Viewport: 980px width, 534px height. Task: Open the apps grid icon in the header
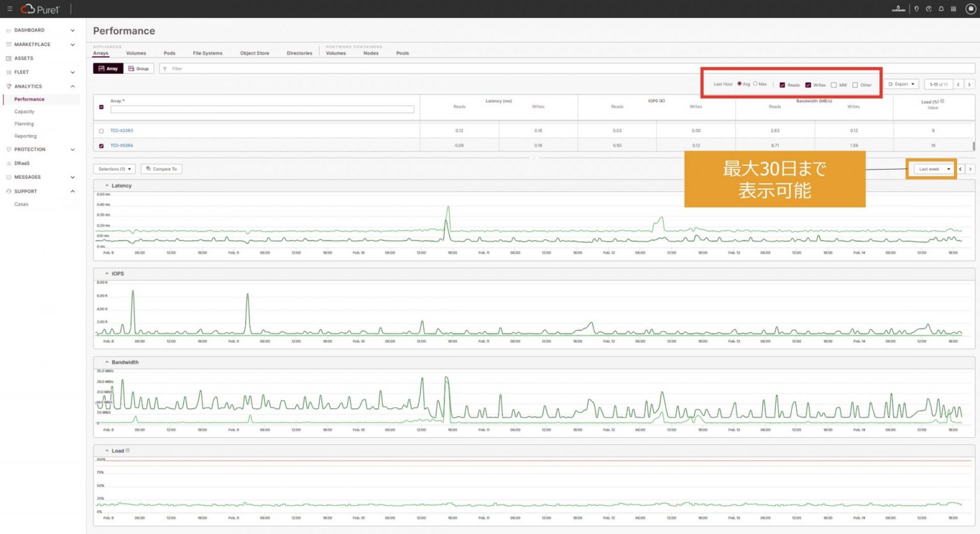953,8
